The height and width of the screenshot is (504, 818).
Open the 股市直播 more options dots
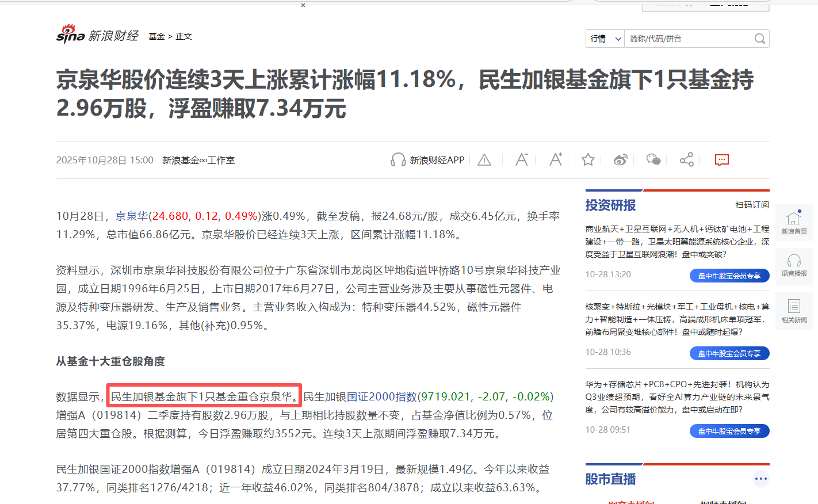pos(761,479)
